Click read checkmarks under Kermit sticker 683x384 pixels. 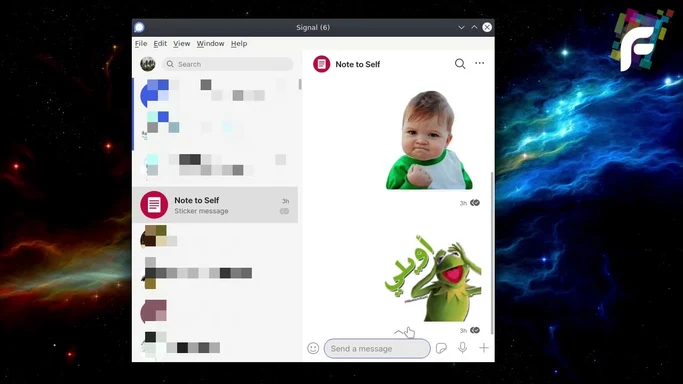pos(475,330)
